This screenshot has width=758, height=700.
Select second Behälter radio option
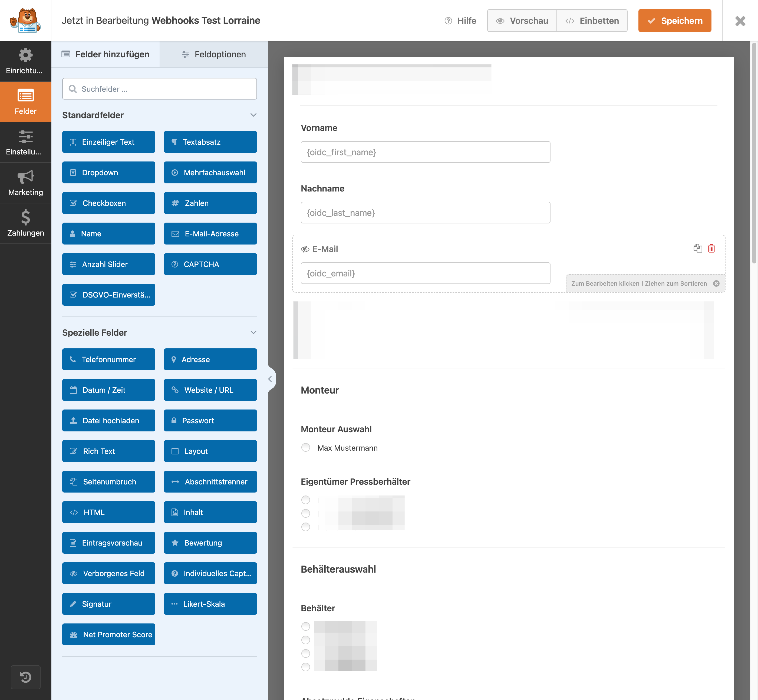(x=306, y=640)
